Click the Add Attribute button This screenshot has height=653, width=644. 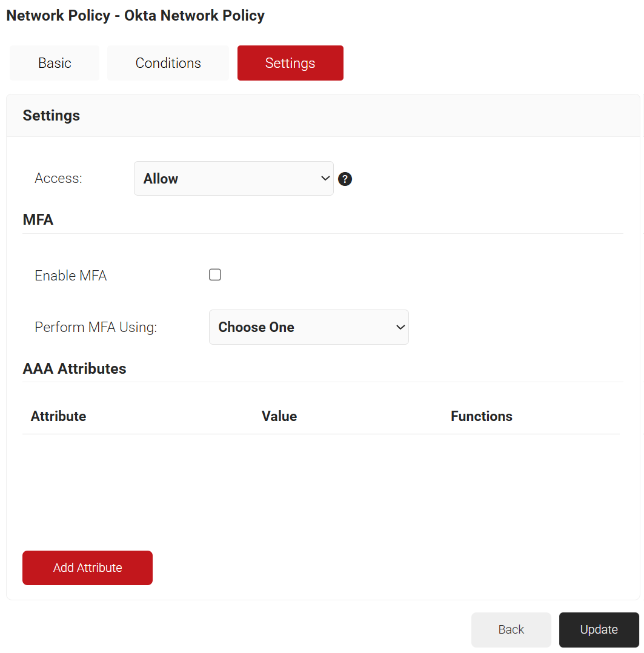coord(87,568)
